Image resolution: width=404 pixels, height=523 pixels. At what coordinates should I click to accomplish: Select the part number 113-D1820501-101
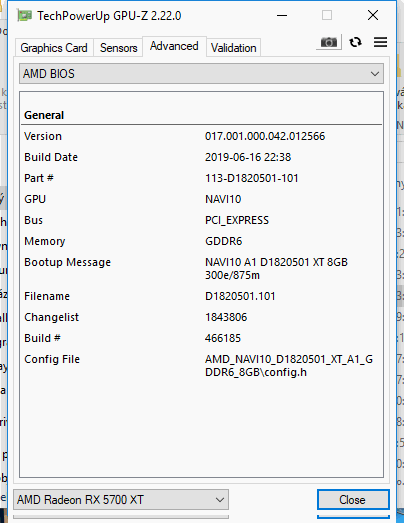(252, 178)
